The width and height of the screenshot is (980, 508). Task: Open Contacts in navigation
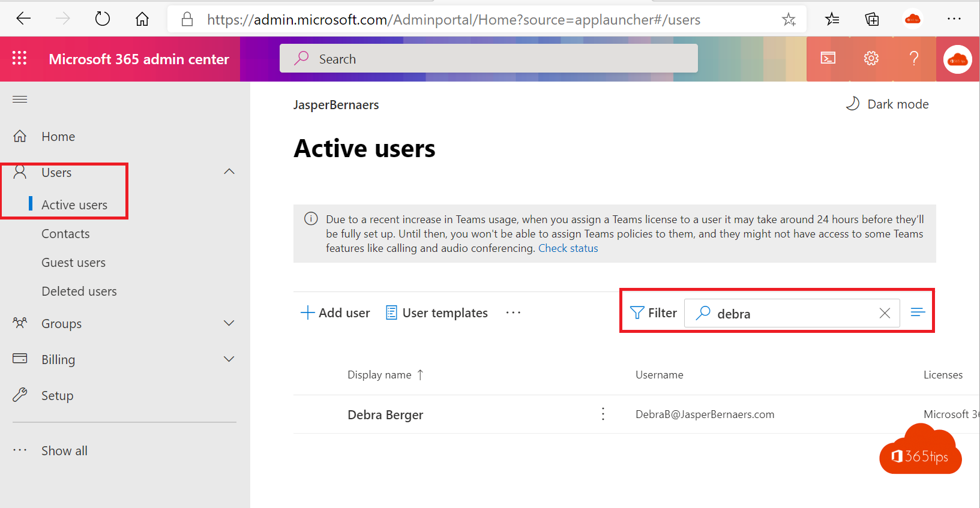(x=65, y=234)
